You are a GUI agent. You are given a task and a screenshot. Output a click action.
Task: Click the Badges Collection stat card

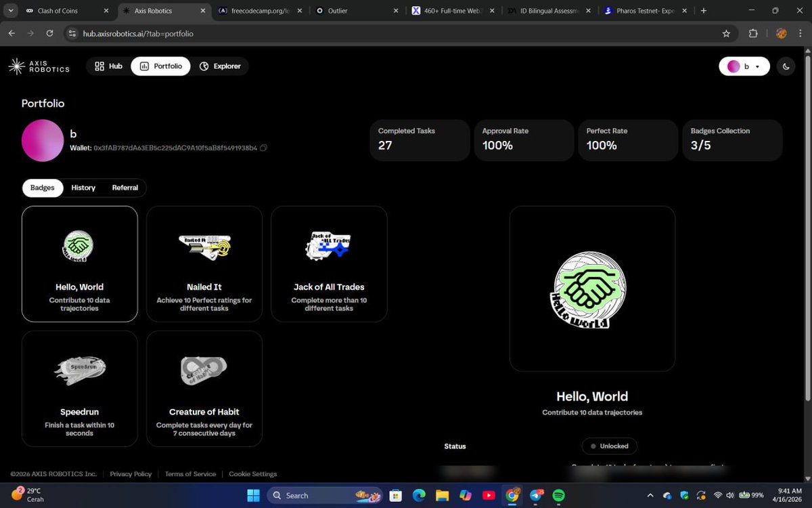point(732,140)
